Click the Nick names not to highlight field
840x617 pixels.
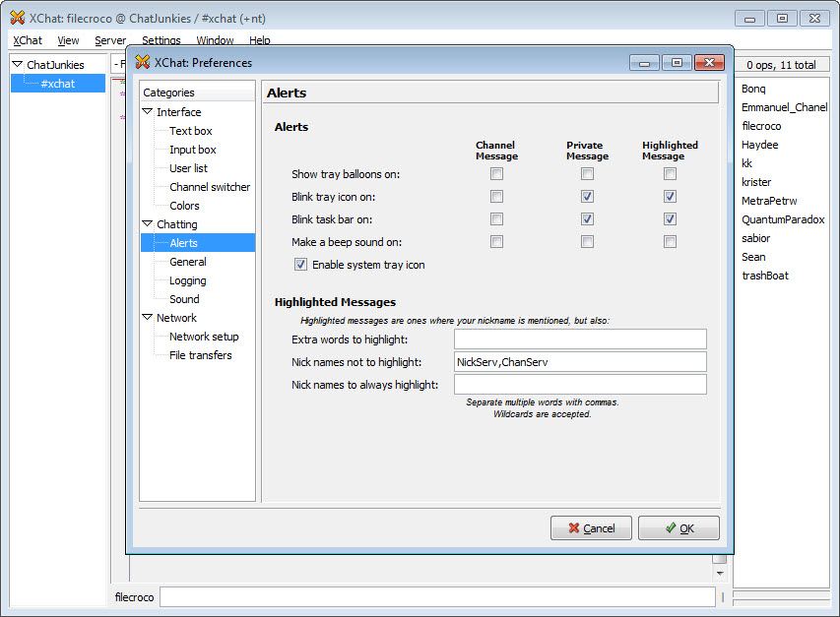580,362
